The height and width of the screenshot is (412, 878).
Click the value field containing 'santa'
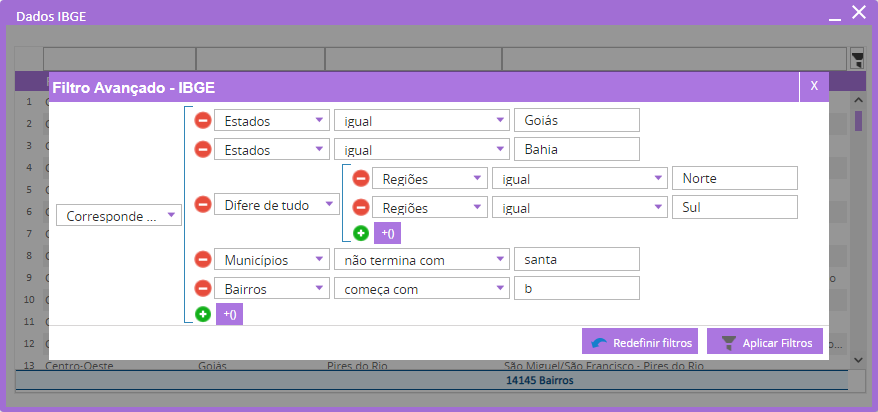click(x=575, y=260)
